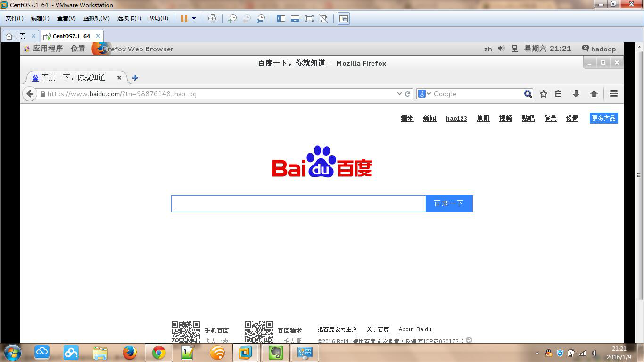Image resolution: width=644 pixels, height=362 pixels.
Task: Click the Baidu search input field
Action: click(298, 204)
